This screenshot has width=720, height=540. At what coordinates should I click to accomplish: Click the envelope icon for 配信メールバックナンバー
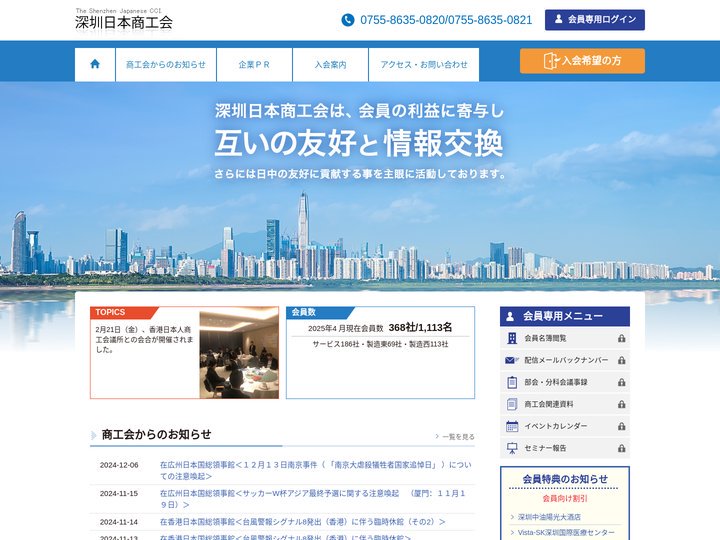click(x=512, y=360)
